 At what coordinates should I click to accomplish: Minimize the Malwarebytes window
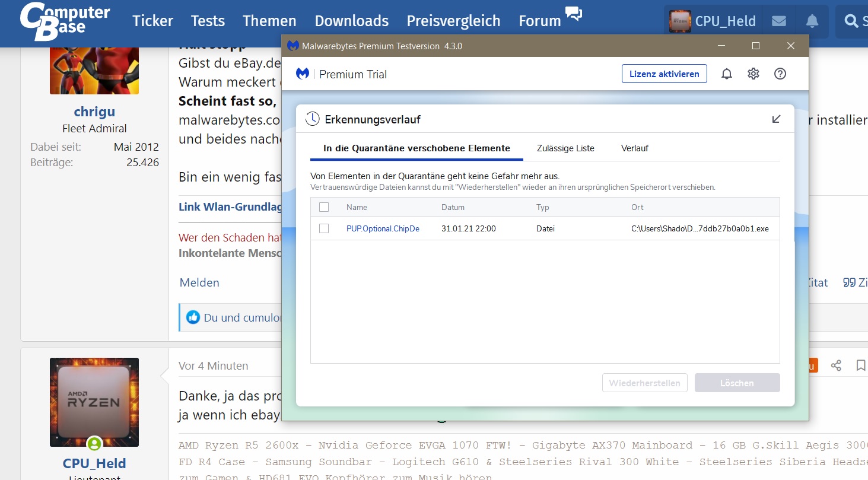(x=721, y=46)
